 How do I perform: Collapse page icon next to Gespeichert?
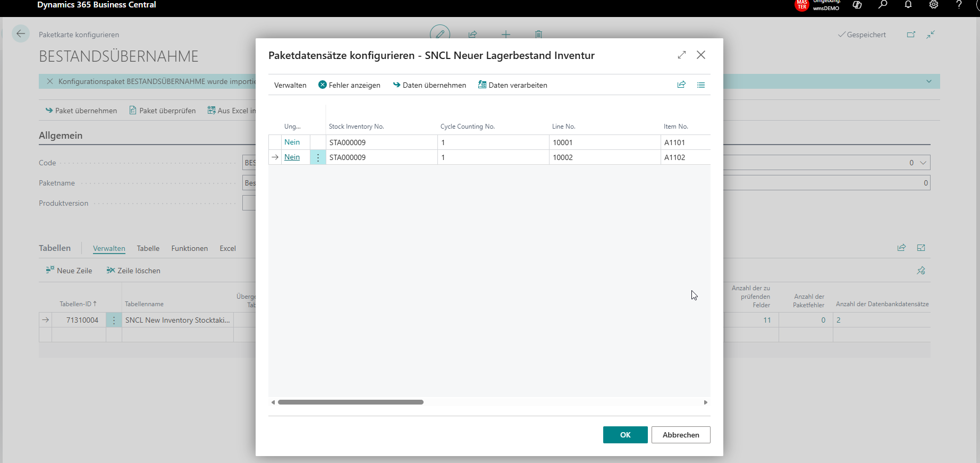coord(931,35)
